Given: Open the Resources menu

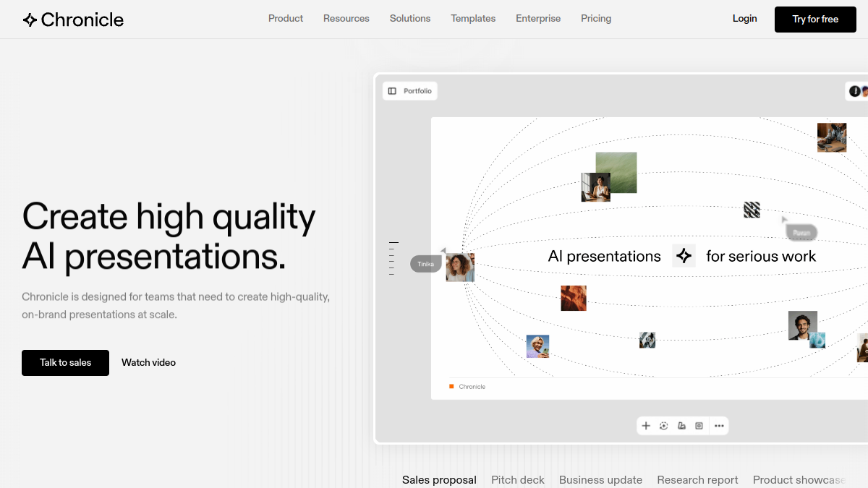Looking at the screenshot, I should point(346,19).
